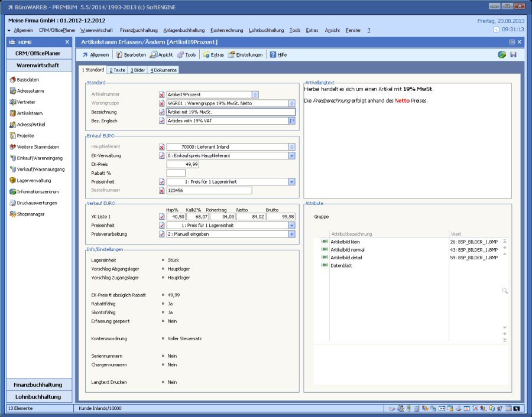The height and width of the screenshot is (417, 532).
Task: Toggle the red X marker next to Warengruppe
Action: 161,103
